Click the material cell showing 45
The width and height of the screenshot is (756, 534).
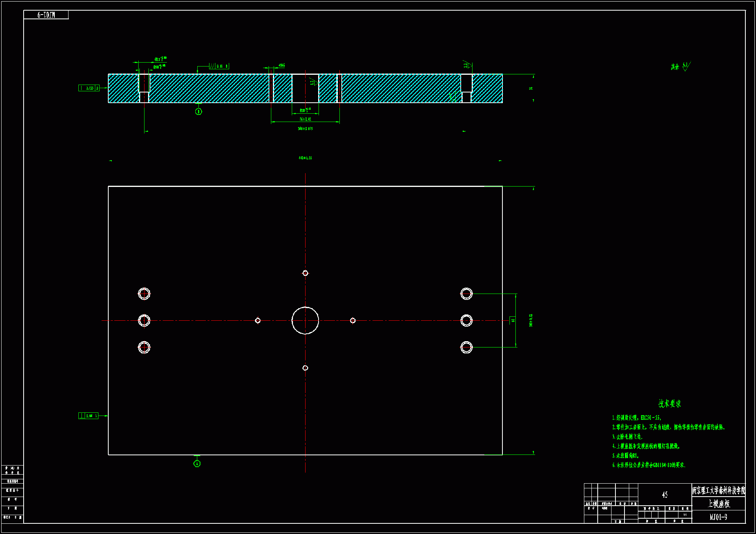pos(665,495)
